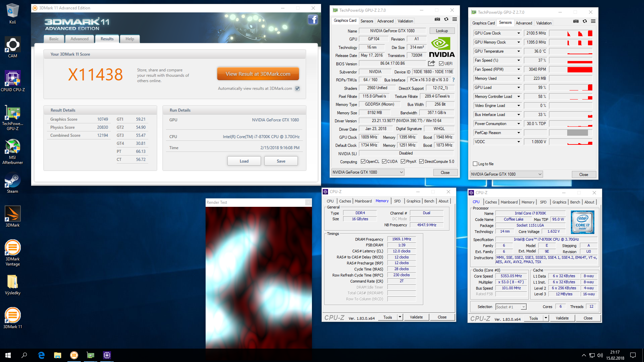The image size is (644, 362).
Task: Expand the GPU Core Clock sensor dropdown
Action: 519,33
